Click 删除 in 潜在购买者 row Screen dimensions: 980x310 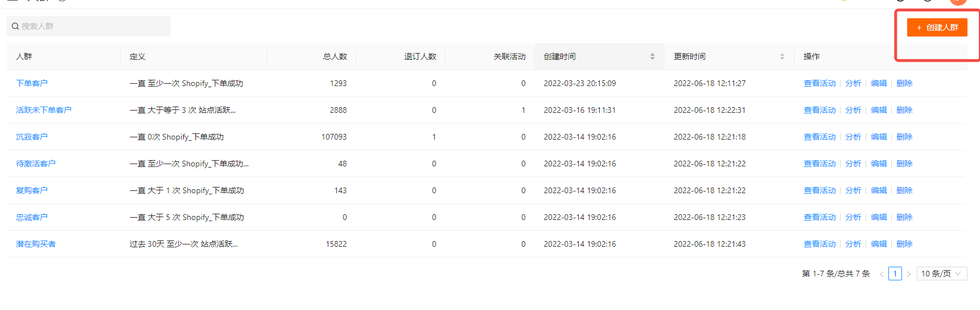click(904, 244)
